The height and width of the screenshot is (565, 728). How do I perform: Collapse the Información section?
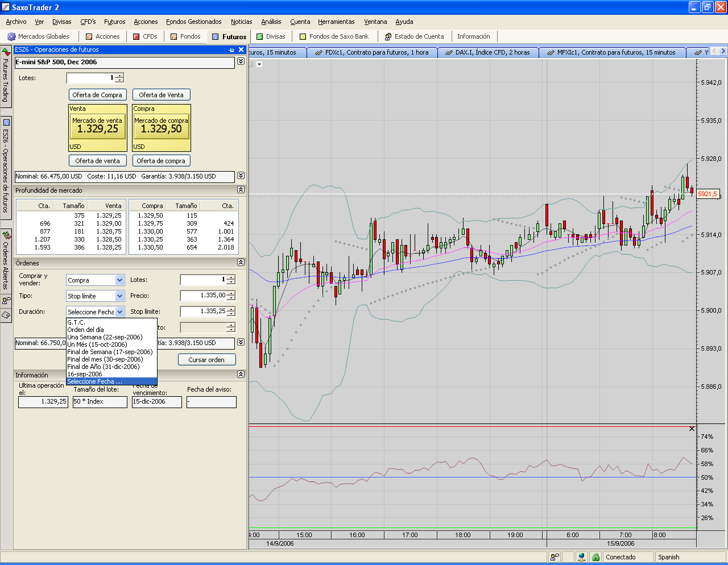[241, 375]
